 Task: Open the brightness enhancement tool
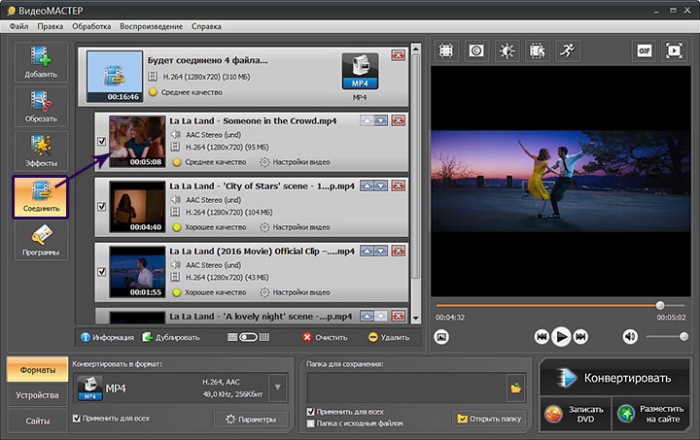pos(507,49)
